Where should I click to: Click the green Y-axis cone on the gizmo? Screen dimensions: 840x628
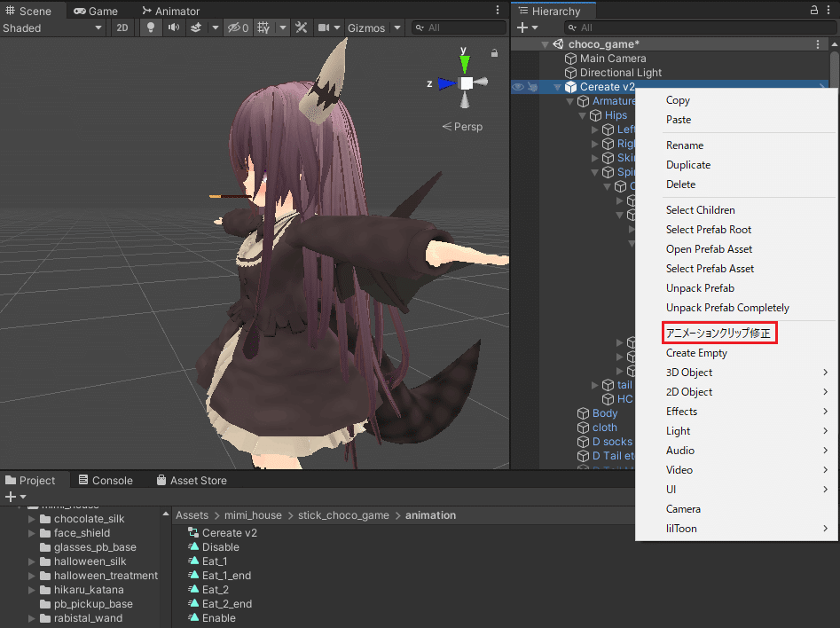465,63
